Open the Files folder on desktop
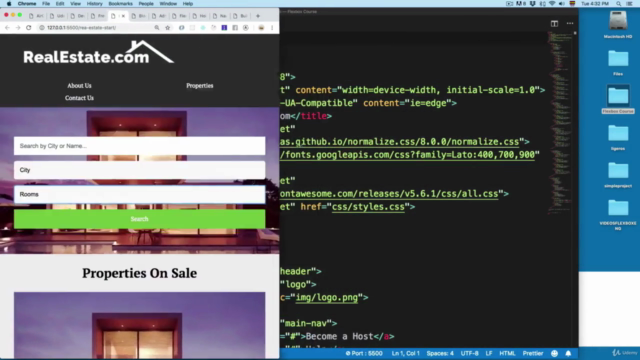 (x=618, y=58)
